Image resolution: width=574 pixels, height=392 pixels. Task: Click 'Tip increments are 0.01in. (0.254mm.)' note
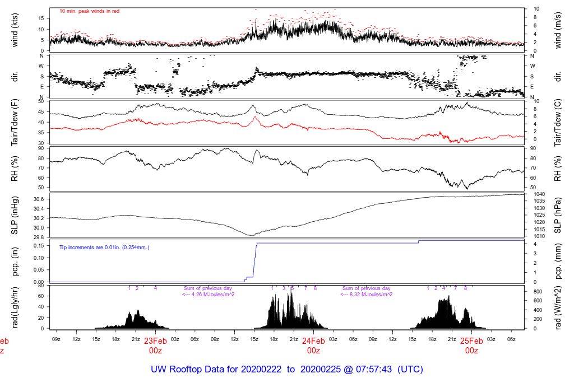pos(104,248)
